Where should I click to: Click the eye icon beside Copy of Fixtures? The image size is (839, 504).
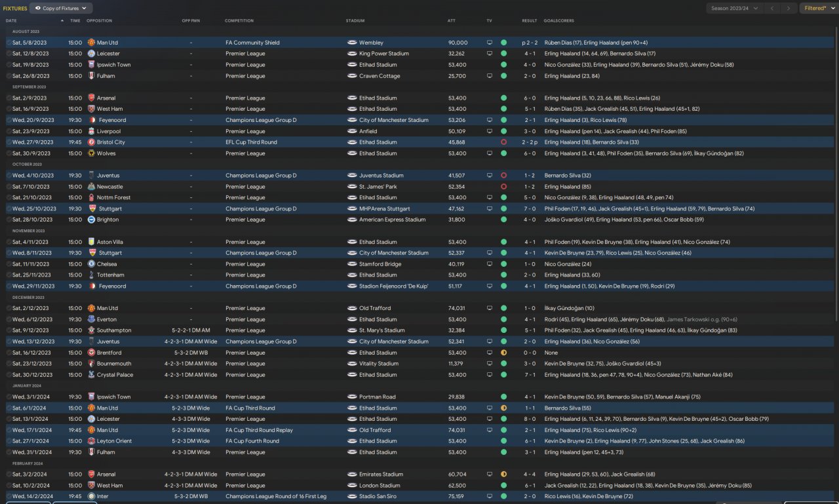coord(37,9)
